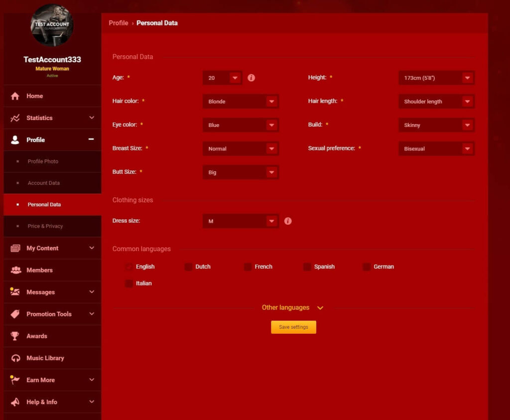Click the info icon beside Dress size

tap(287, 221)
